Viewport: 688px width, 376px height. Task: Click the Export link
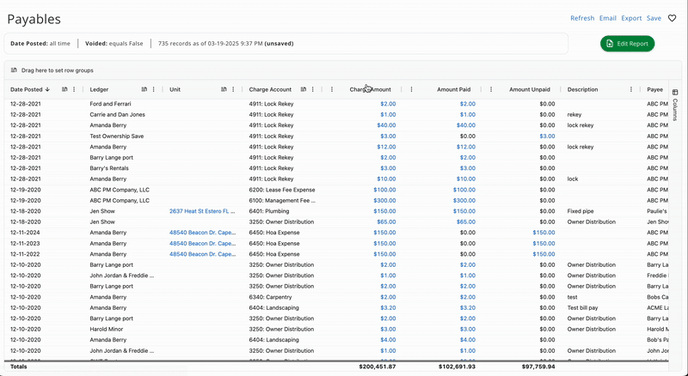[x=631, y=18]
